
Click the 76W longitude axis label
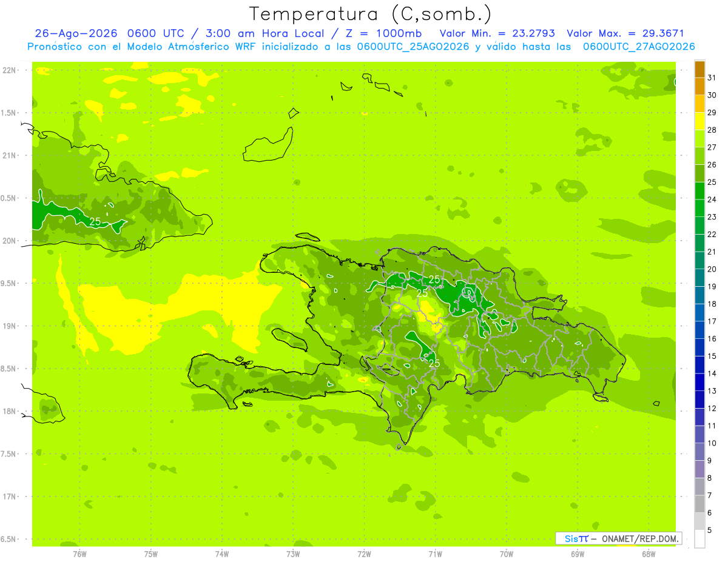79,554
